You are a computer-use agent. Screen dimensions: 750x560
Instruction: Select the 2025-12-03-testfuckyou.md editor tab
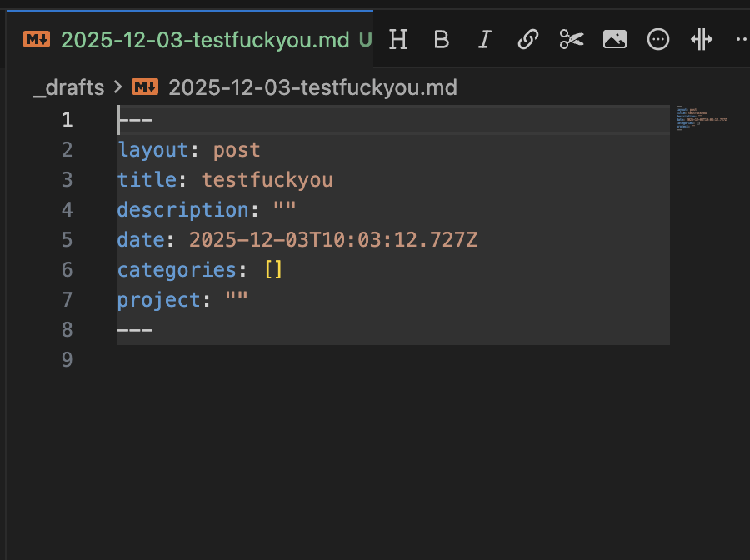(205, 40)
